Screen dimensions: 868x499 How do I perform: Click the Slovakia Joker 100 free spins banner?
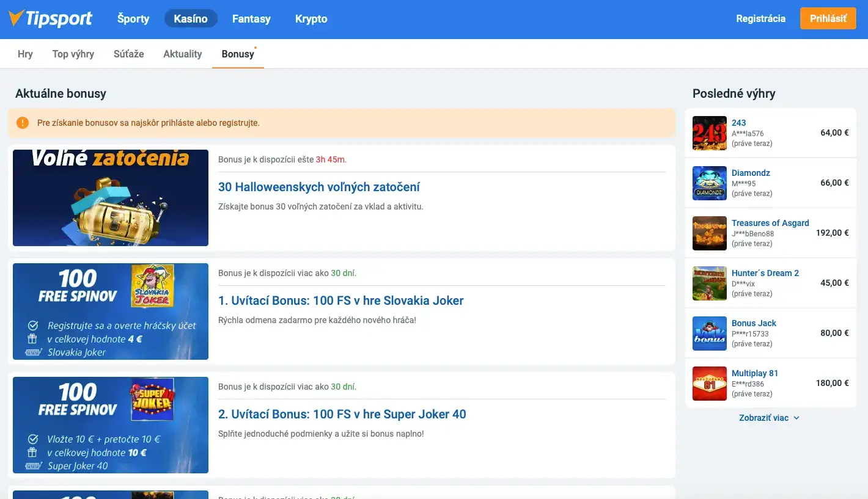(x=111, y=311)
